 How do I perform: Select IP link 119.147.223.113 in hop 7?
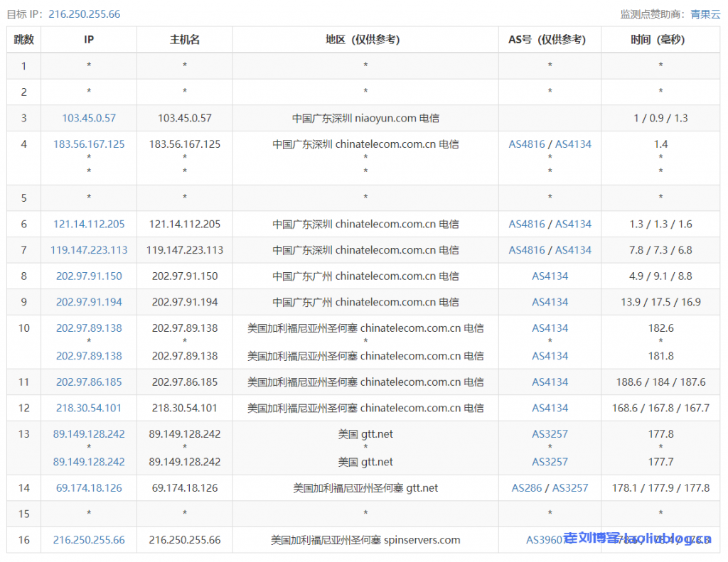click(x=89, y=250)
